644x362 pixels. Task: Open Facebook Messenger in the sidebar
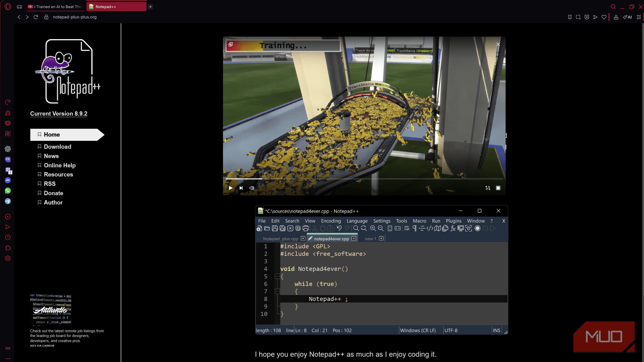tap(8, 180)
